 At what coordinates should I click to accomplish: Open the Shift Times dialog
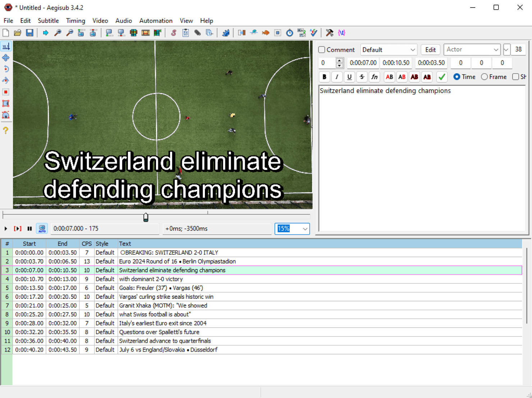[x=289, y=33]
